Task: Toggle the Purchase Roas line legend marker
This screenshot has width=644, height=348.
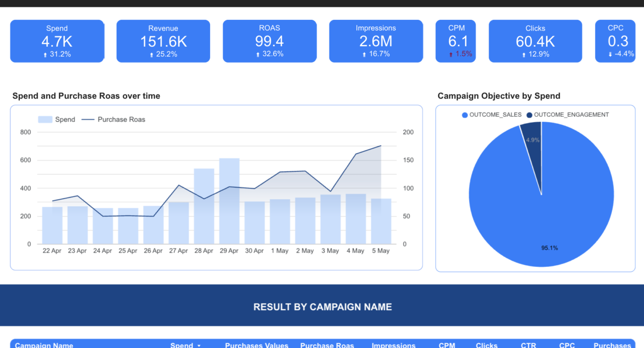Action: point(87,119)
